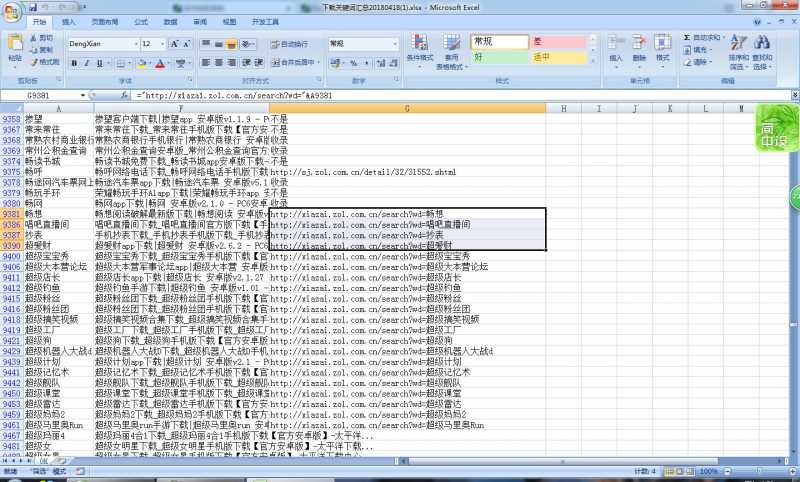Toggle bold formatting (B)
The width and height of the screenshot is (800, 482).
(74, 63)
